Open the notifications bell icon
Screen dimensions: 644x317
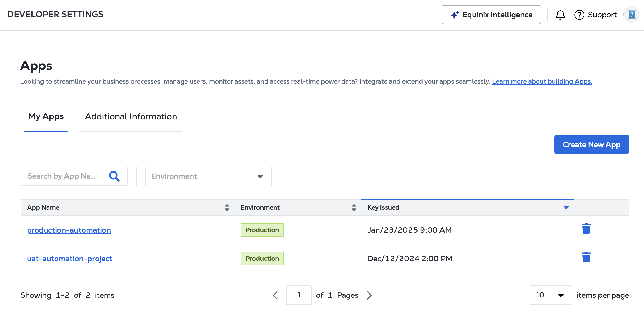[560, 15]
